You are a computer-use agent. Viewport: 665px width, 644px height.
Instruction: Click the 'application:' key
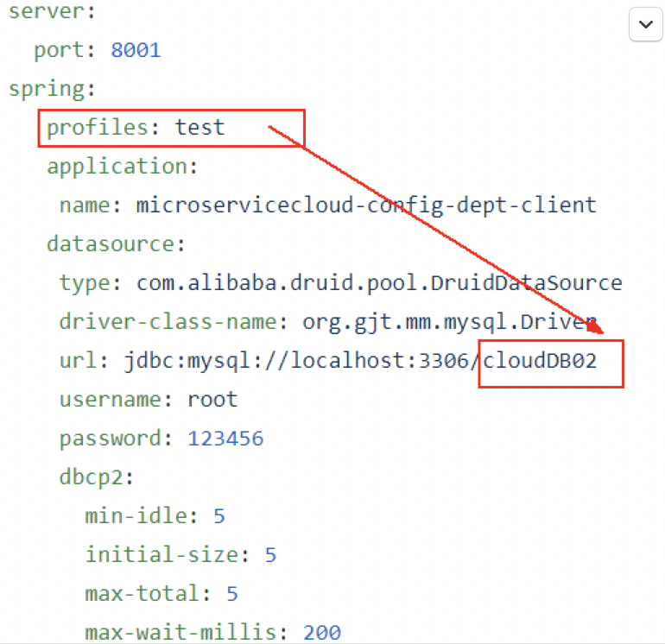[x=123, y=167]
